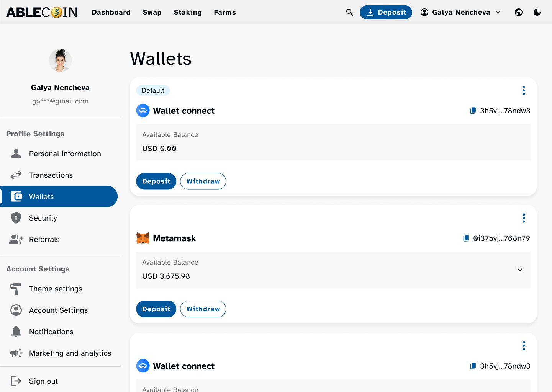
Task: Open the Swap page
Action: [x=152, y=12]
